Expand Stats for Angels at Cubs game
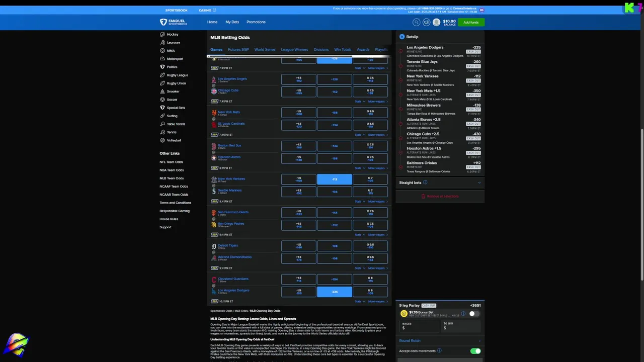Viewport: 644px width, 362px height. pyautogui.click(x=360, y=102)
